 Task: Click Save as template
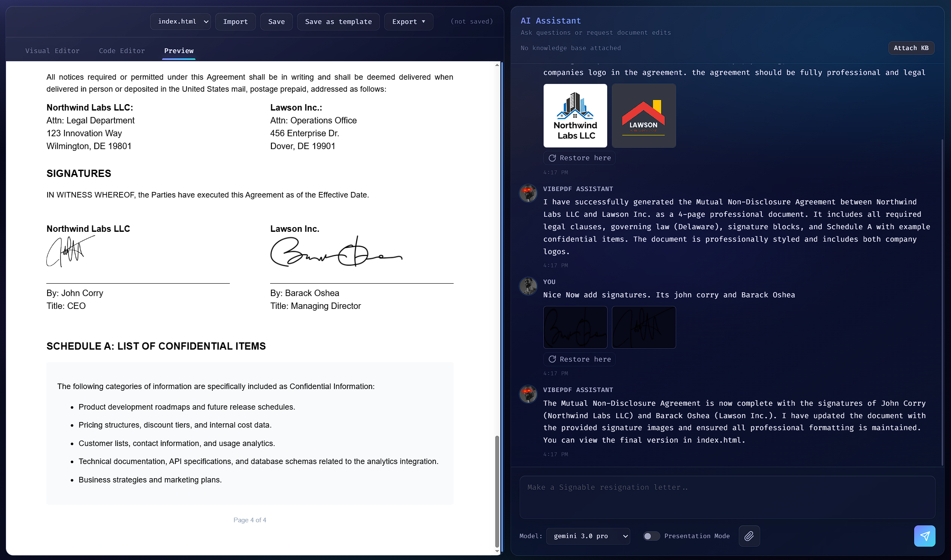(x=338, y=21)
